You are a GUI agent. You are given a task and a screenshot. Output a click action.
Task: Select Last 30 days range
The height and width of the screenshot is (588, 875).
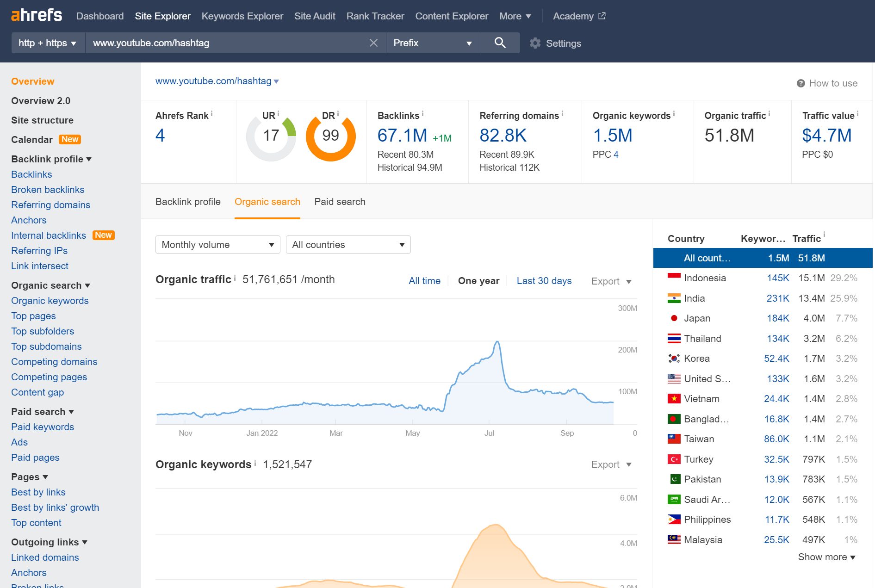tap(544, 281)
